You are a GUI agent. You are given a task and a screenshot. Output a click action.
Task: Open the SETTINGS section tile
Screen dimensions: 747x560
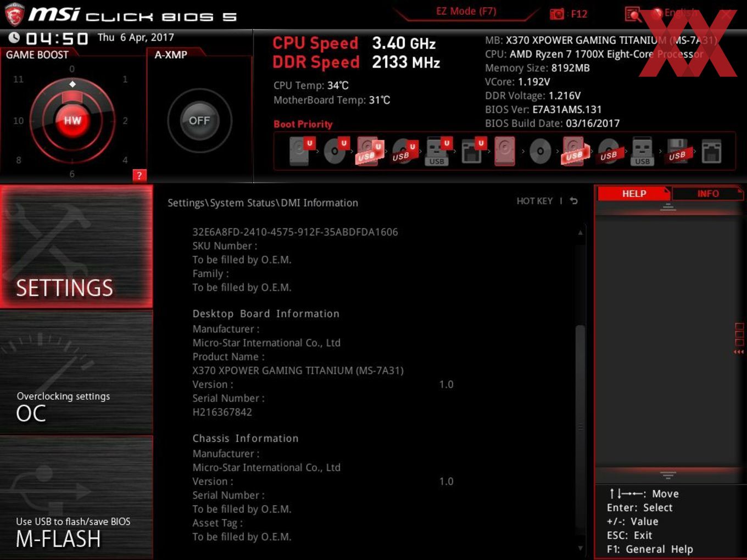(76, 247)
